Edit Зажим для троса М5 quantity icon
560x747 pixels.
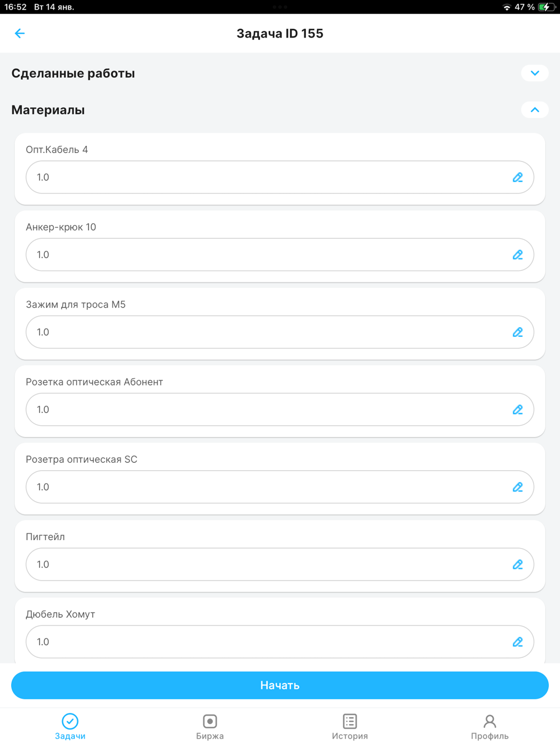pyautogui.click(x=517, y=332)
